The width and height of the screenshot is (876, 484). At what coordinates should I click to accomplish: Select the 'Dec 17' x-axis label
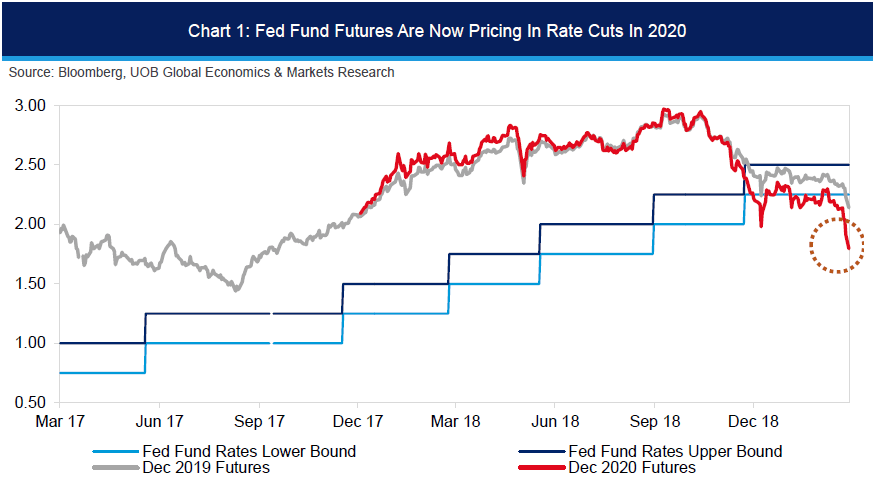(358, 422)
